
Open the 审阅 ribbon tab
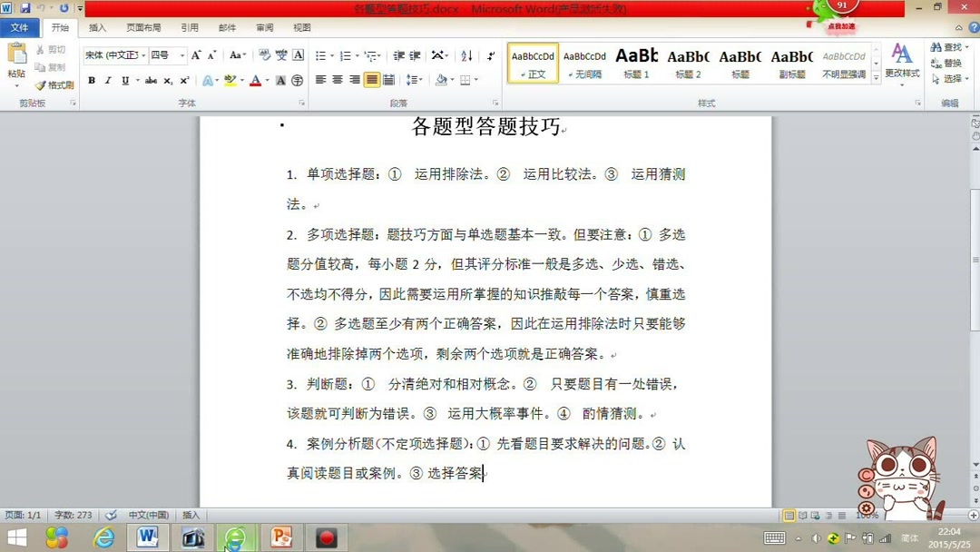(264, 27)
